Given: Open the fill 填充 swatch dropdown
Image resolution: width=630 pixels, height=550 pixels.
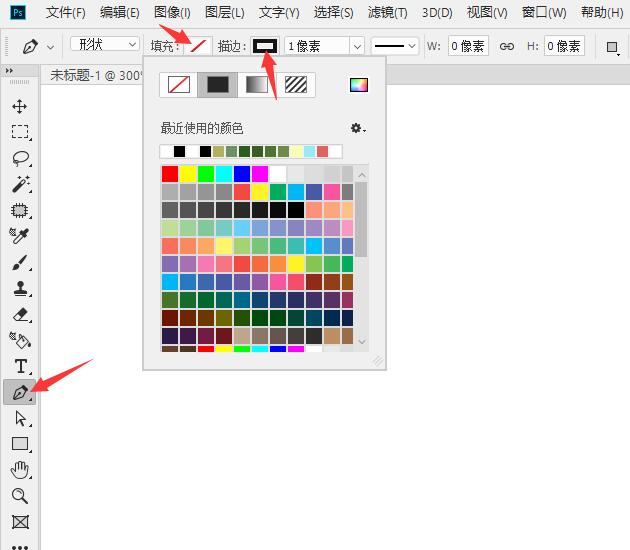Looking at the screenshot, I should click(198, 46).
